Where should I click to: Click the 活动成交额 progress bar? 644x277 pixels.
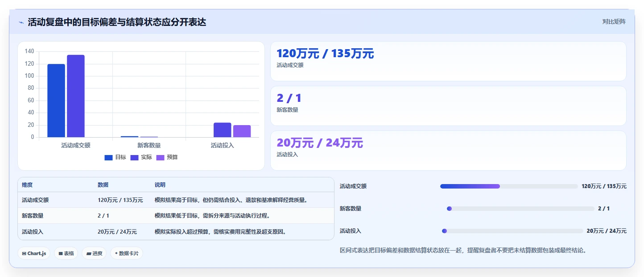pyautogui.click(x=509, y=186)
